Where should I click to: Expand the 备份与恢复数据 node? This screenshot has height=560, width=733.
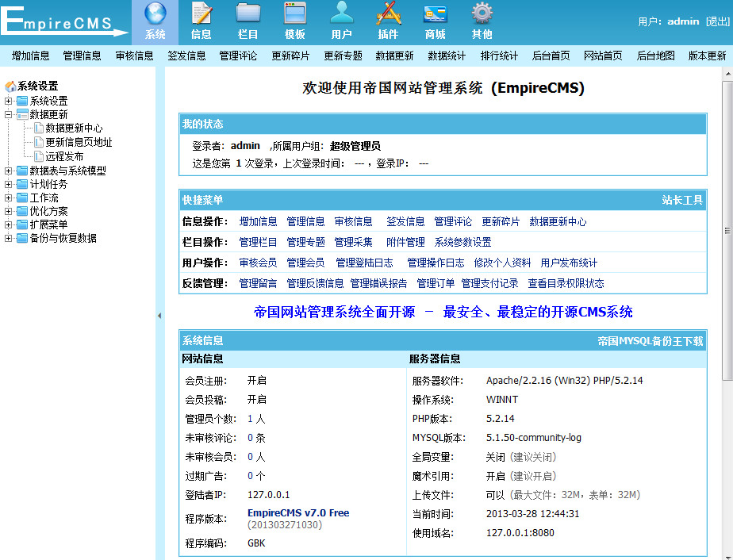pyautogui.click(x=8, y=239)
